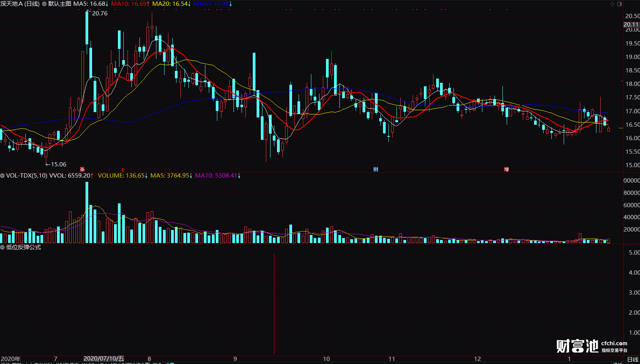Click the red S marker below the chart

(123, 169)
